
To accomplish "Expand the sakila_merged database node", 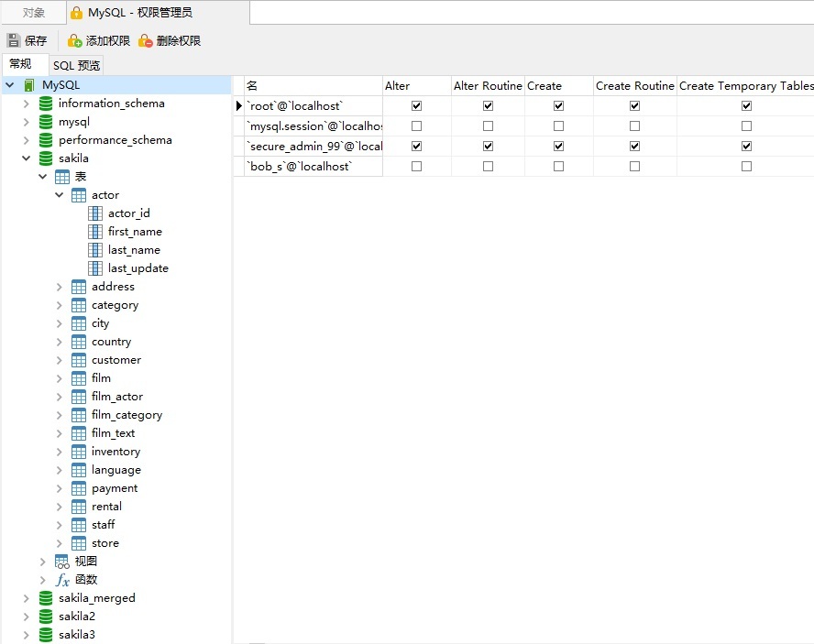I will 26,598.
